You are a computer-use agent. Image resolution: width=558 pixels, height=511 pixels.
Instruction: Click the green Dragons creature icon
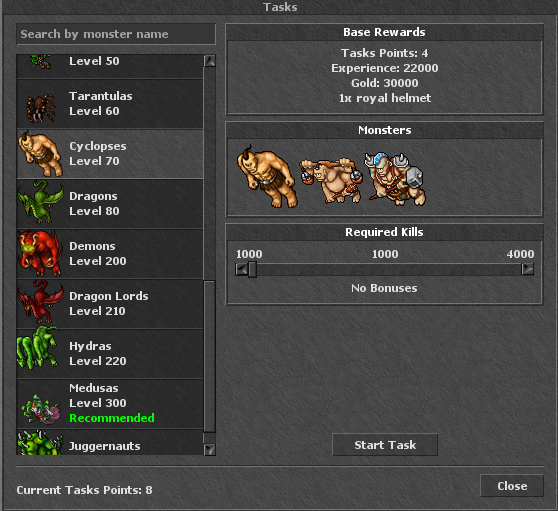point(40,202)
